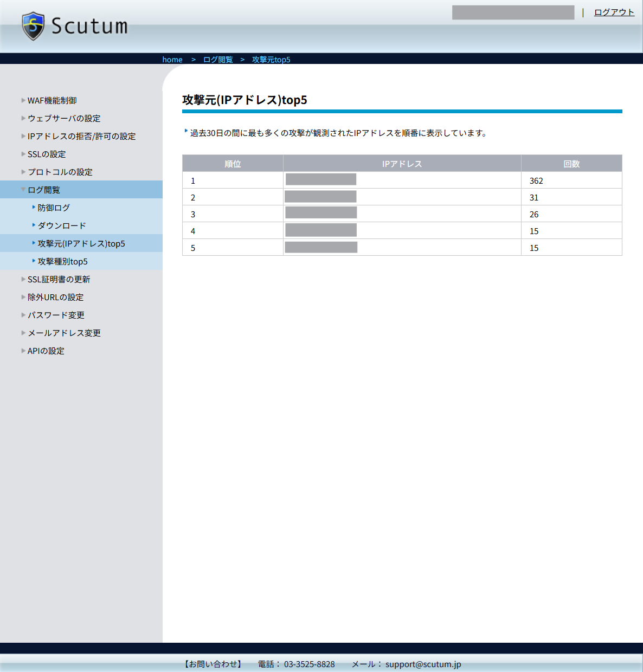Open プロトコルの設定 menu item
This screenshot has height=672, width=643.
pyautogui.click(x=60, y=172)
